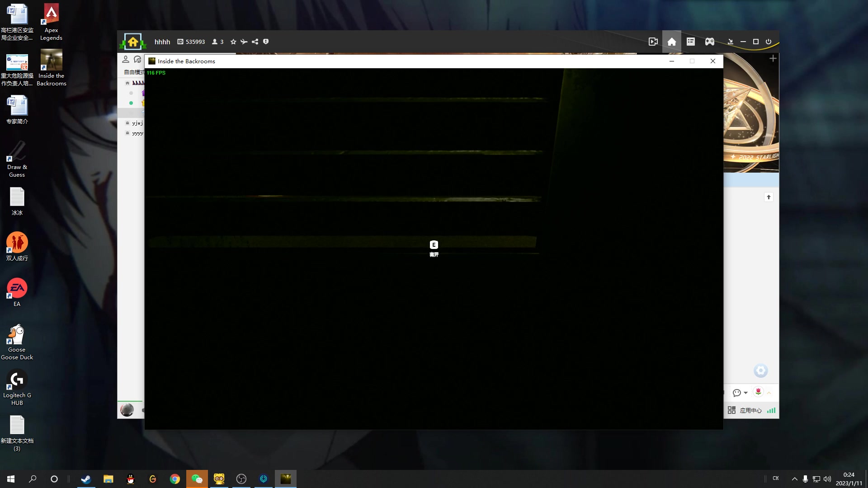Open Steam from the taskbar
The height and width of the screenshot is (488, 868).
coord(86,479)
